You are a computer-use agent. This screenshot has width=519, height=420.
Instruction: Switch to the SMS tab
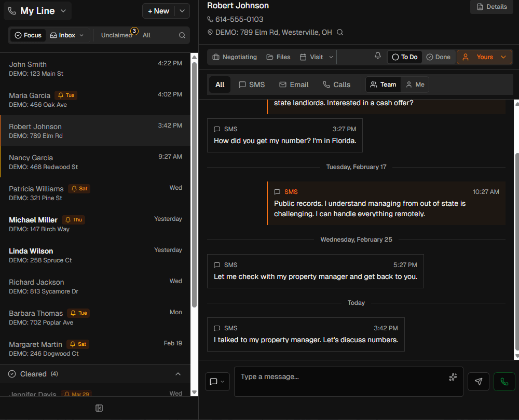(252, 85)
